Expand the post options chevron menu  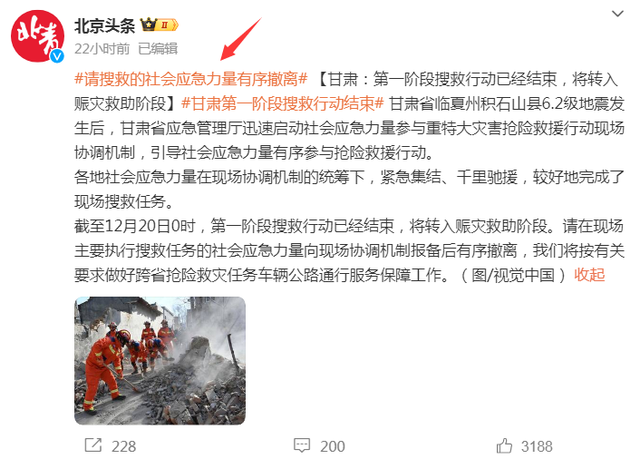tap(618, 14)
